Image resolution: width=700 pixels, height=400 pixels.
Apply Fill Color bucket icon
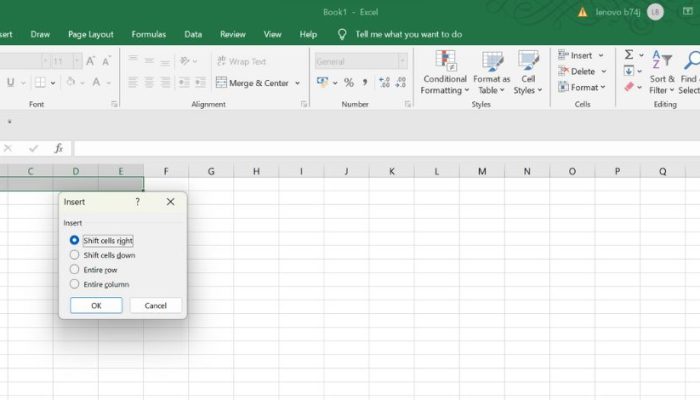(71, 82)
